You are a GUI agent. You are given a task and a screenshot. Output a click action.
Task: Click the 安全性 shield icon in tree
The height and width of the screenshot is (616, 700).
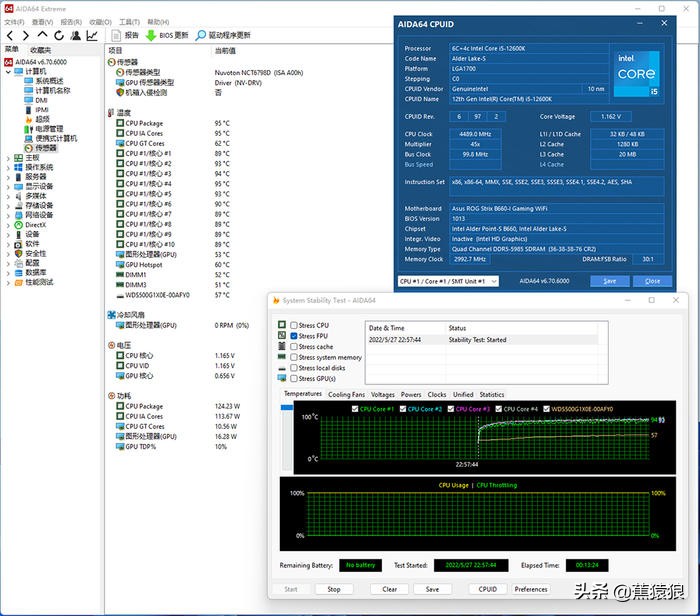(18, 254)
